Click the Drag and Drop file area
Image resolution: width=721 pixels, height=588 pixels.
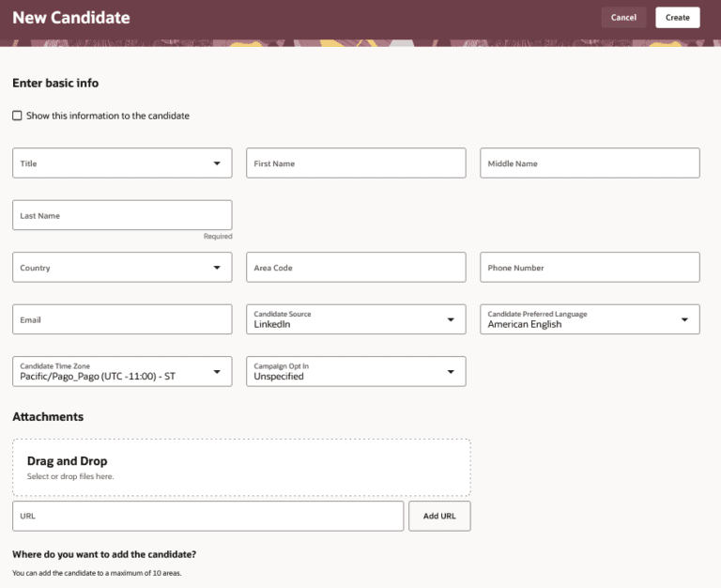pyautogui.click(x=241, y=467)
